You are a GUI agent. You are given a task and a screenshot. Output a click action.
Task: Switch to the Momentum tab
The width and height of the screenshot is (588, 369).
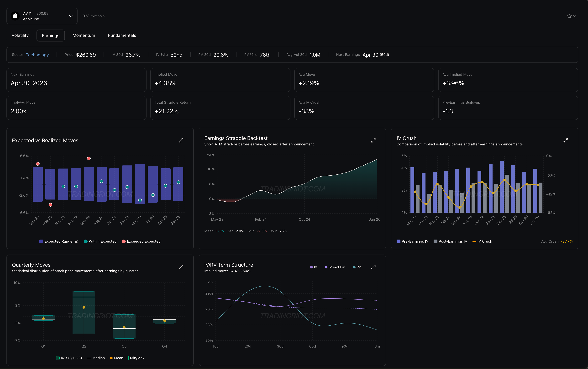[x=84, y=35]
